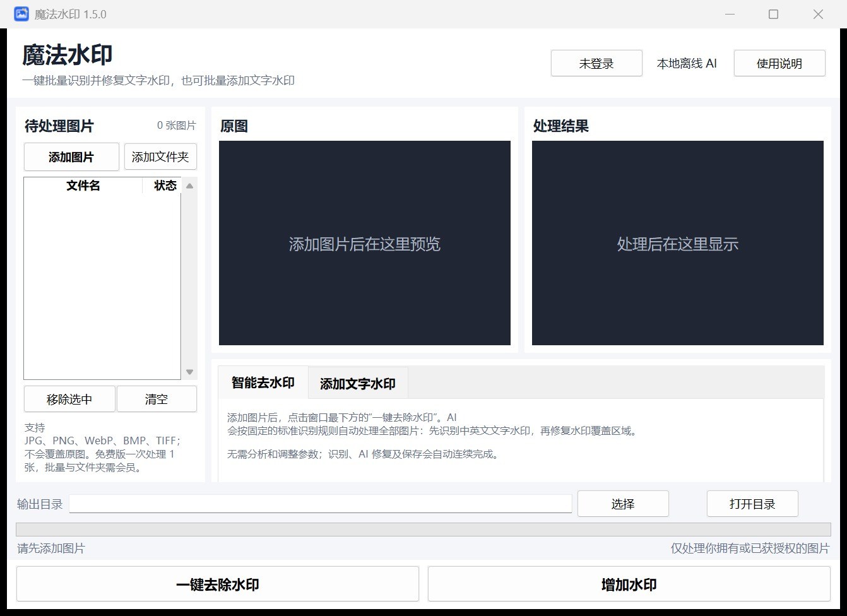
Task: Click the 增加水印 button
Action: 629,584
